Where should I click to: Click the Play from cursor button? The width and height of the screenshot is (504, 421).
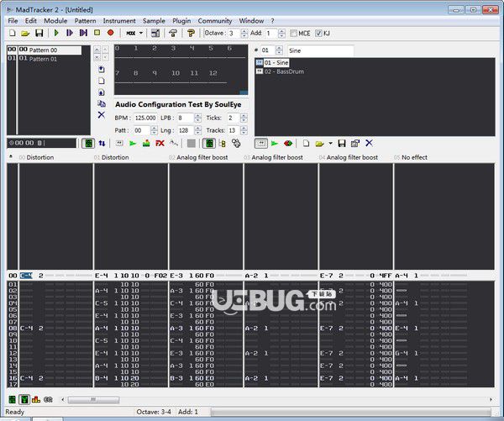(x=83, y=33)
